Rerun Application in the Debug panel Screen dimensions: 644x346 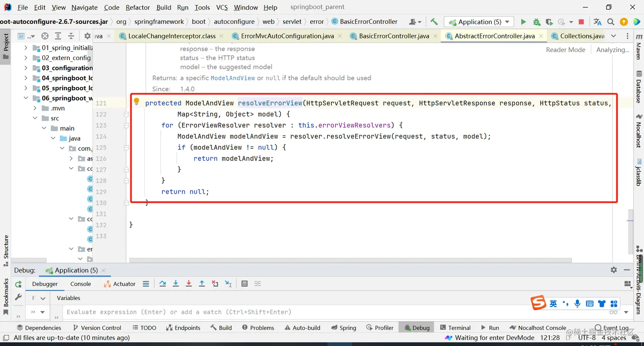click(18, 284)
